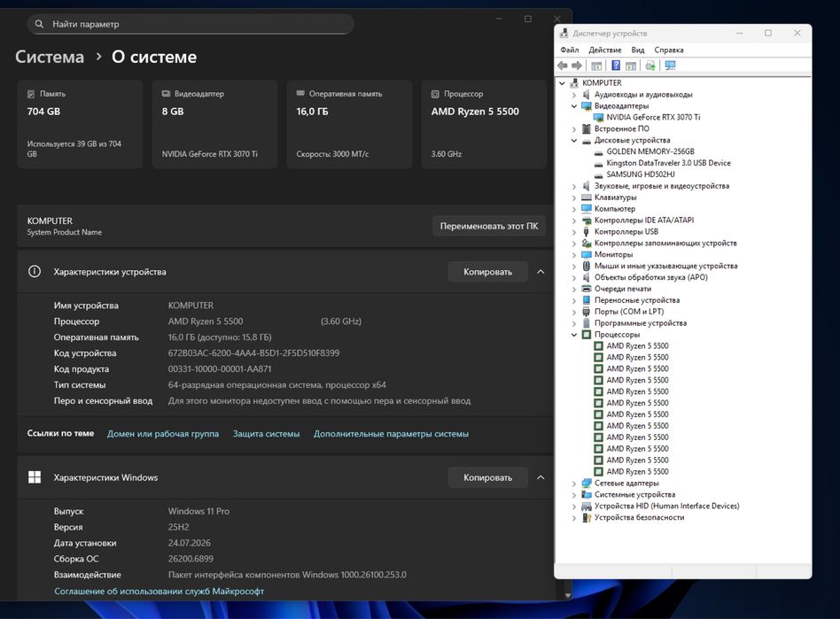Click Копировать in Характеристики устройства

point(487,272)
